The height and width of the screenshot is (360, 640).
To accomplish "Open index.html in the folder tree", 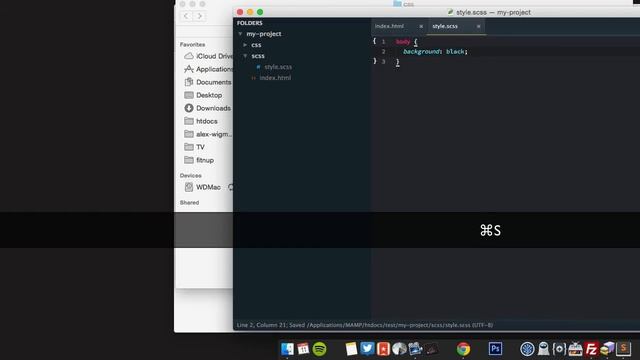I will point(275,78).
